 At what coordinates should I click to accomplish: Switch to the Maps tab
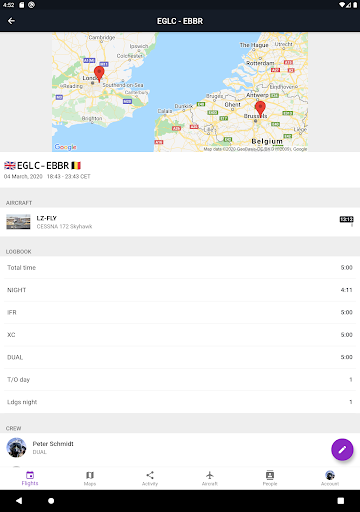(x=90, y=479)
